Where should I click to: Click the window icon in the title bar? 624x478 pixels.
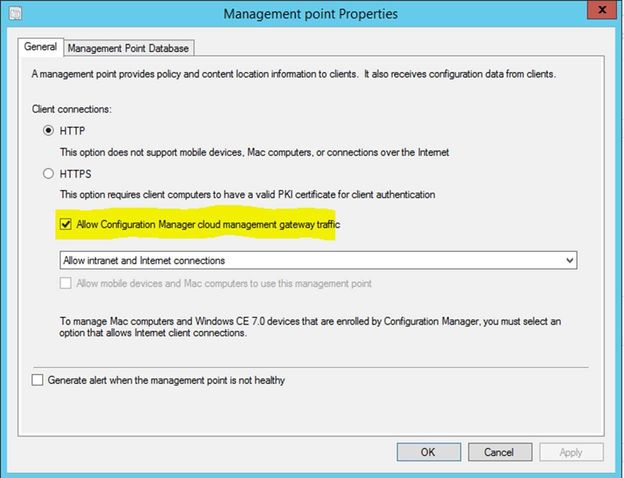coord(14,13)
